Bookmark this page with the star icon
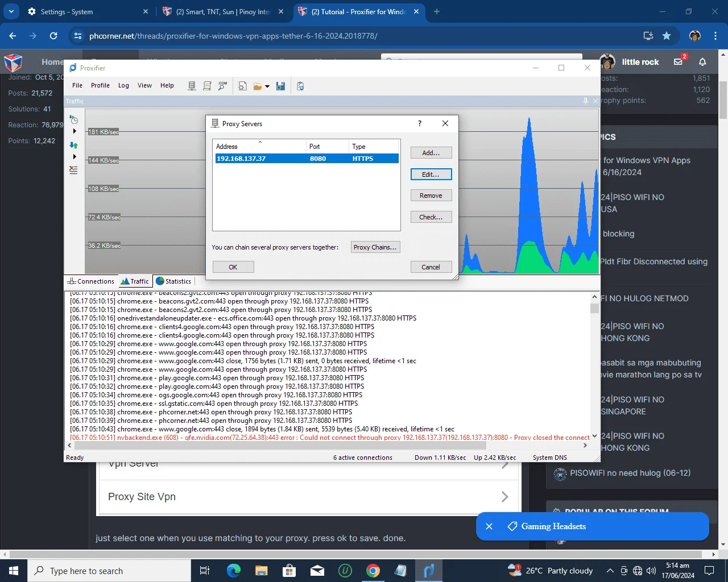 click(667, 36)
